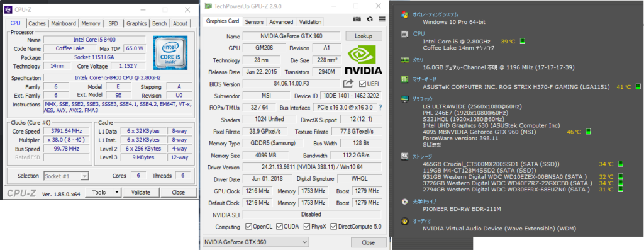Image resolution: width=644 pixels, height=250 pixels.
Task: Toggle the CUDA checkbox
Action: tap(279, 227)
